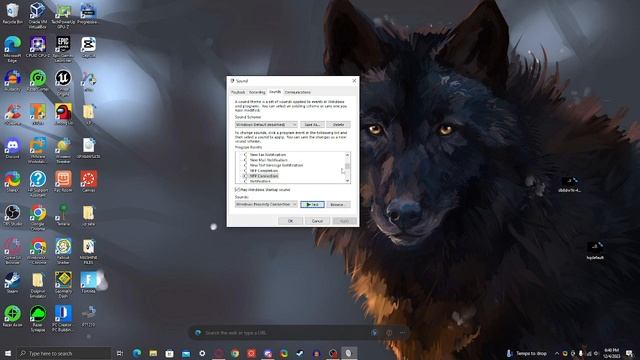The width and height of the screenshot is (640, 360).
Task: Open Task View on the taskbar
Action: click(120, 353)
